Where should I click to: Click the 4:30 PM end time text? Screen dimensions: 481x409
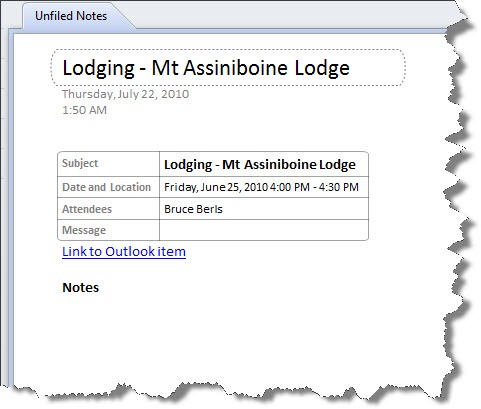[x=339, y=187]
